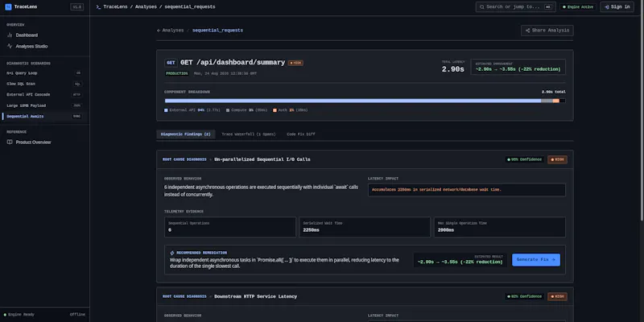644x322 pixels.
Task: Click the Engine Ready status text
Action: point(21,315)
